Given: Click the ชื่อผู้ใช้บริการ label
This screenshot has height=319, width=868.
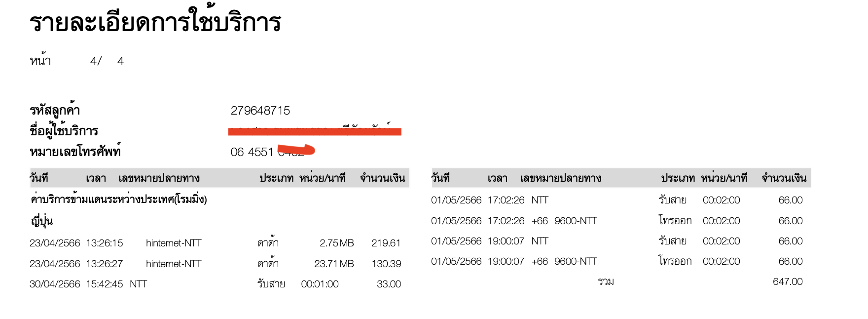Looking at the screenshot, I should 64,131.
